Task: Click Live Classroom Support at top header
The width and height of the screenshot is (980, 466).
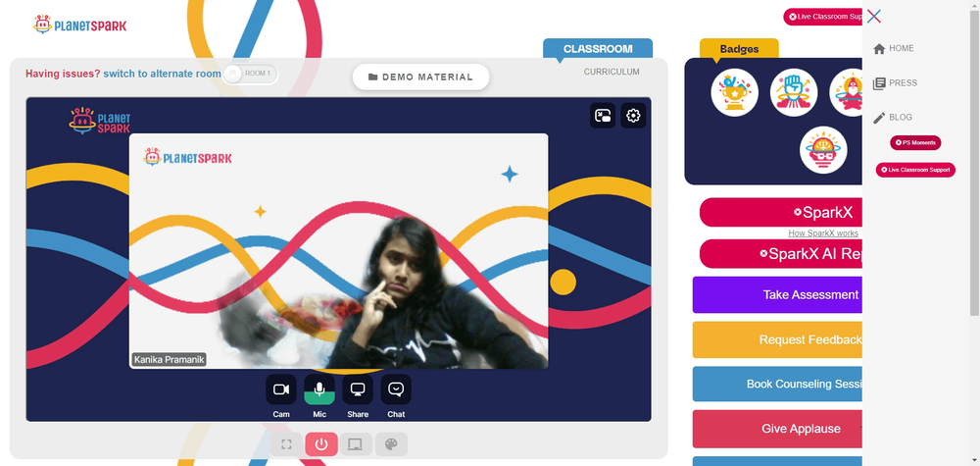Action: click(x=823, y=17)
